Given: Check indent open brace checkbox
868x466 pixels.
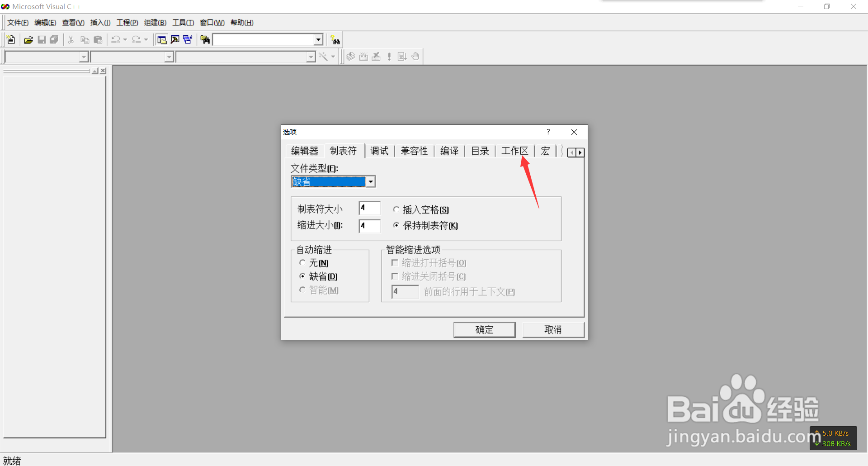Looking at the screenshot, I should pyautogui.click(x=395, y=263).
